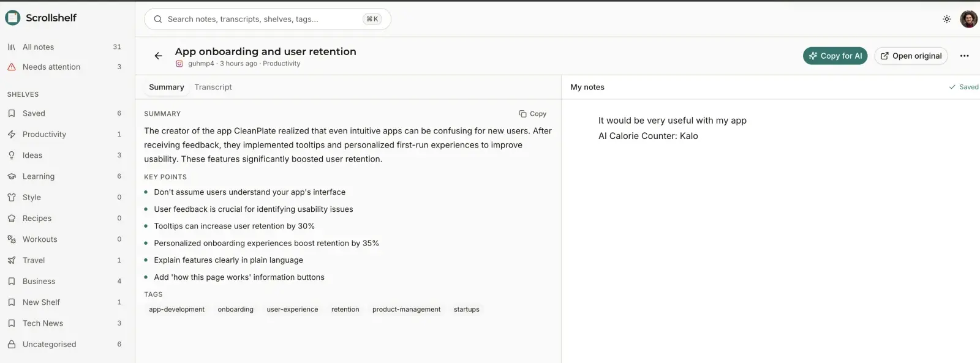Open the user profile avatar
Viewport: 980px width, 363px height.
point(968,19)
